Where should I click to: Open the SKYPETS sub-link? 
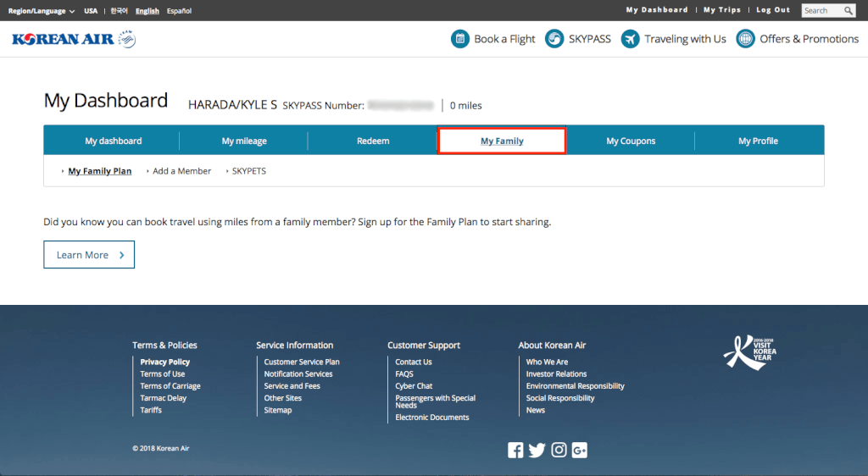click(249, 171)
